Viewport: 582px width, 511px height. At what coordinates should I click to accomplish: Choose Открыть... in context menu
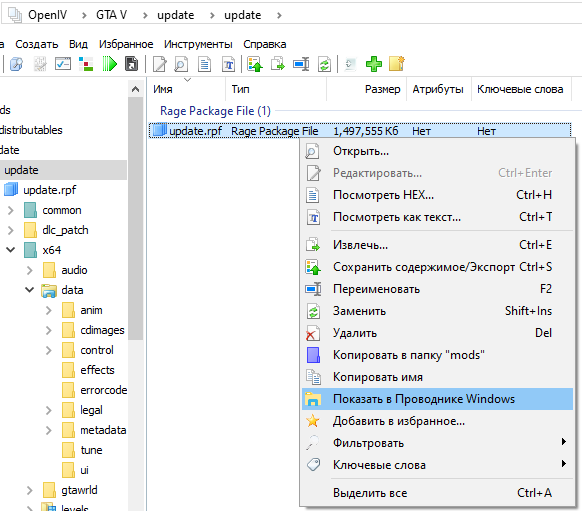[438, 151]
